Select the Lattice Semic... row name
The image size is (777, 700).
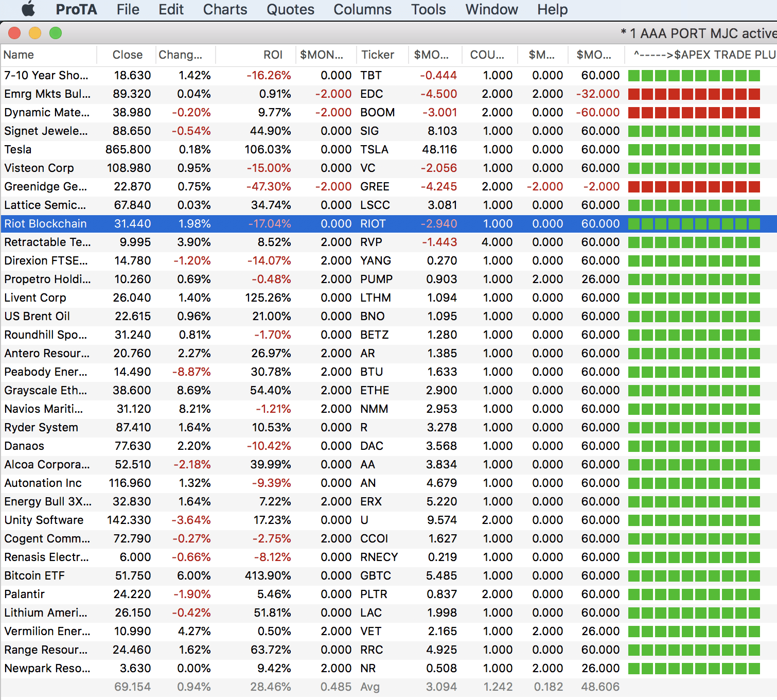pyautogui.click(x=45, y=205)
